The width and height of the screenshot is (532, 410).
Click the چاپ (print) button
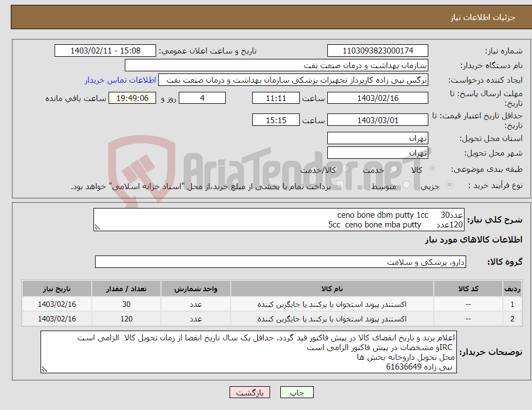coord(297,392)
